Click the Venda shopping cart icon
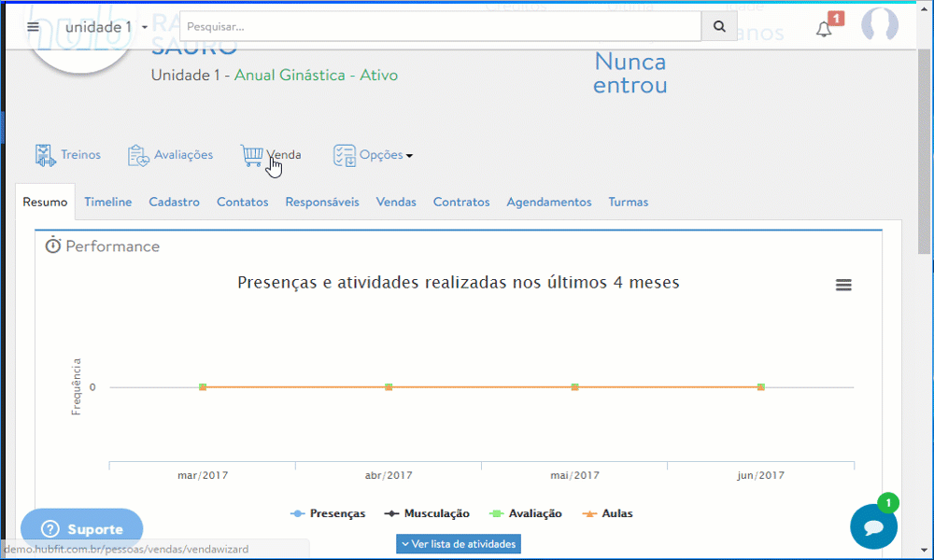The image size is (934, 560). [250, 154]
